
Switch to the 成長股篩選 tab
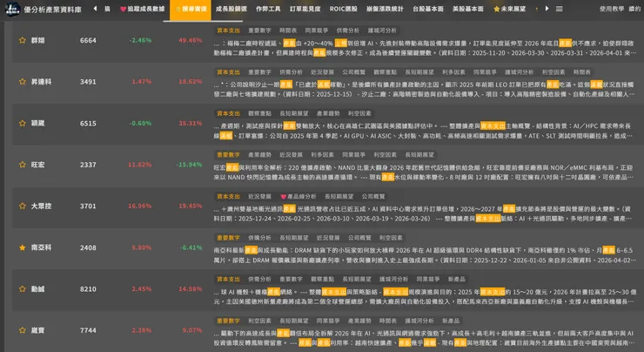click(231, 9)
